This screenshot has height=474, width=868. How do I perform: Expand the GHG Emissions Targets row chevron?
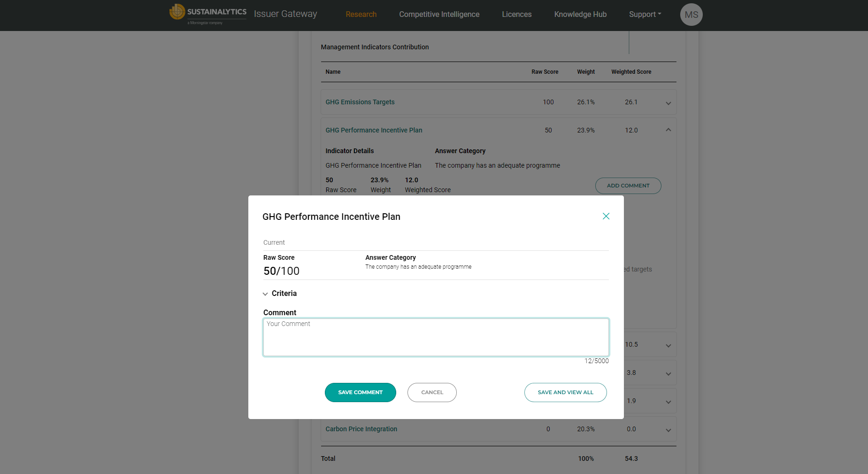(668, 103)
